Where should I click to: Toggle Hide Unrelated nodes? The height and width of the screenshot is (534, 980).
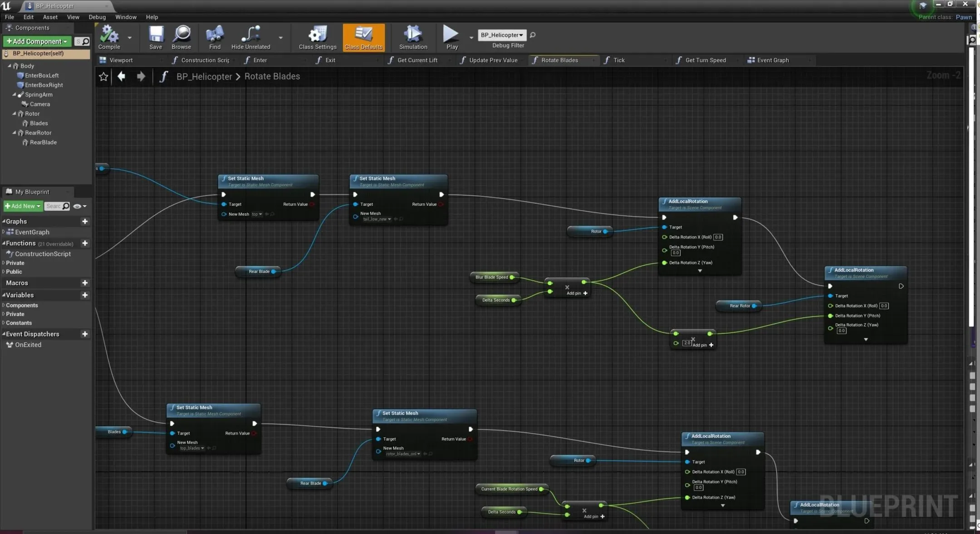click(x=250, y=37)
